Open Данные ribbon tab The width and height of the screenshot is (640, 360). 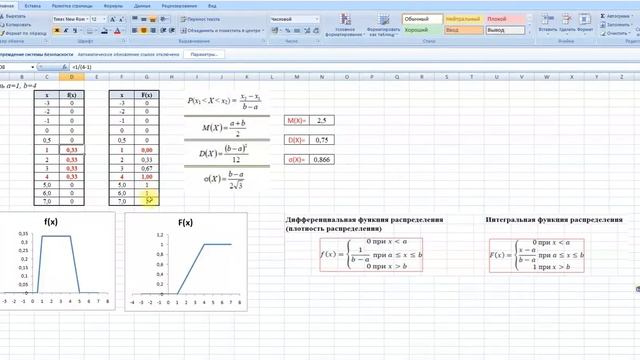[x=142, y=6]
